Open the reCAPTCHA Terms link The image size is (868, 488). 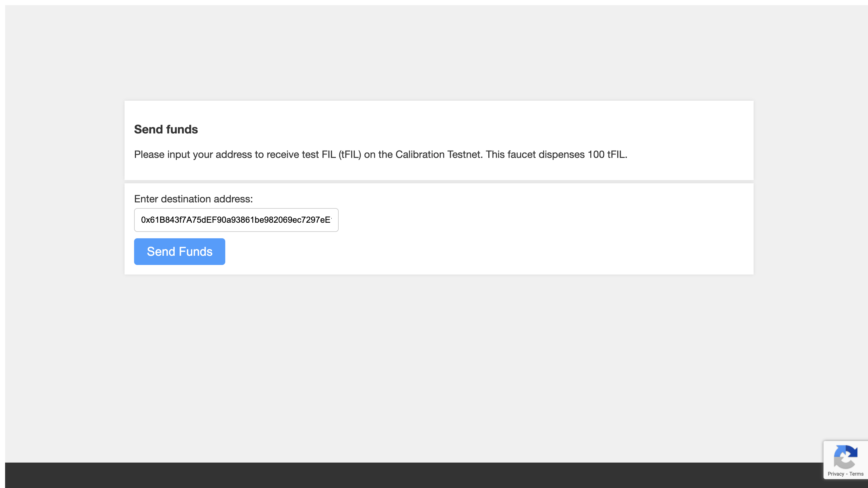856,474
